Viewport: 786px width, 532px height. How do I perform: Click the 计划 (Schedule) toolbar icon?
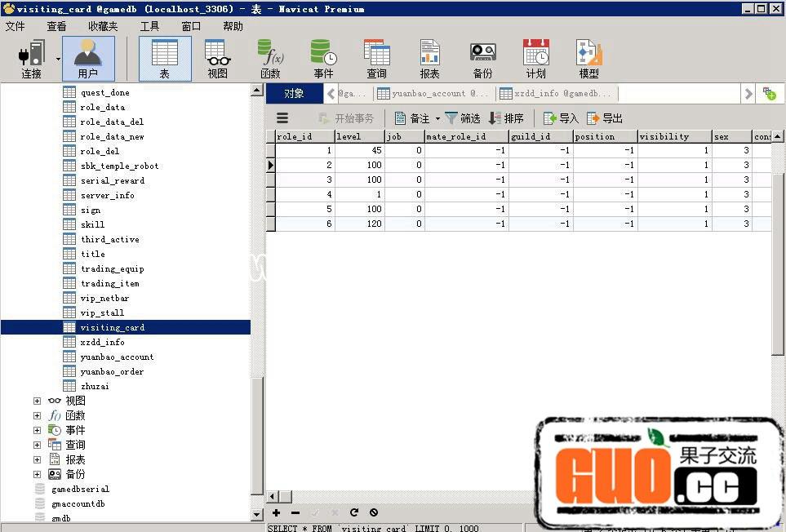point(535,59)
